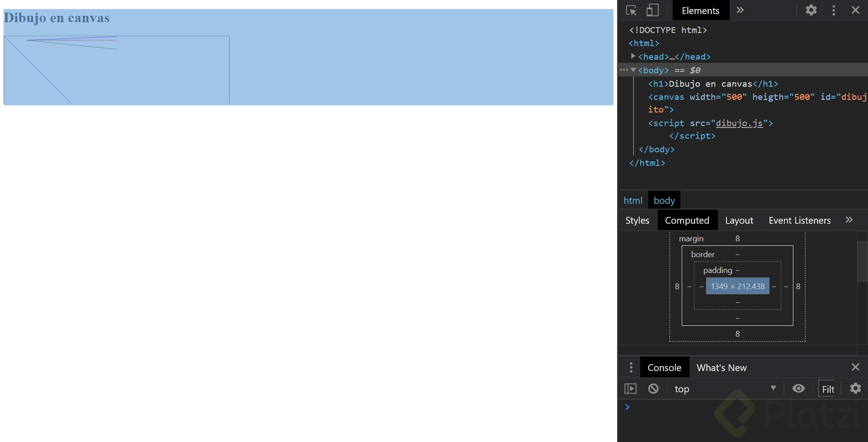Click the content size 1349 × 212.438 box
Viewport: 868px width, 442px height.
point(737,286)
